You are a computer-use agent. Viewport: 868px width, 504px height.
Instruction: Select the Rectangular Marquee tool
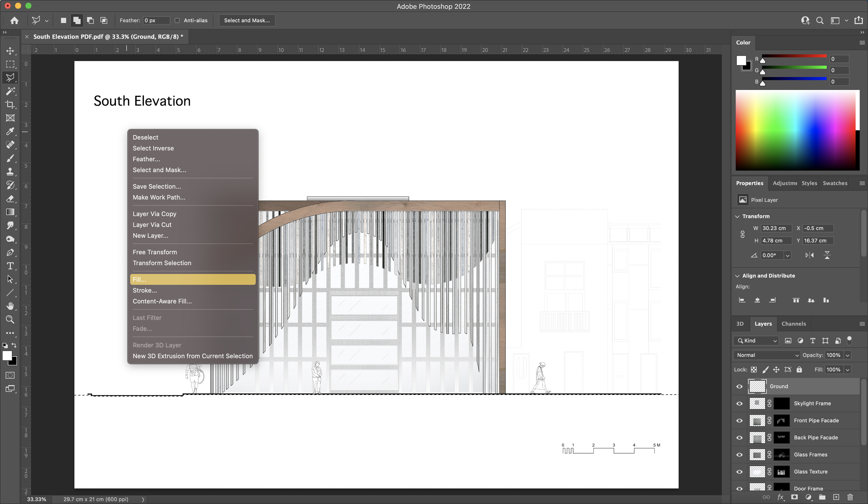[10, 64]
